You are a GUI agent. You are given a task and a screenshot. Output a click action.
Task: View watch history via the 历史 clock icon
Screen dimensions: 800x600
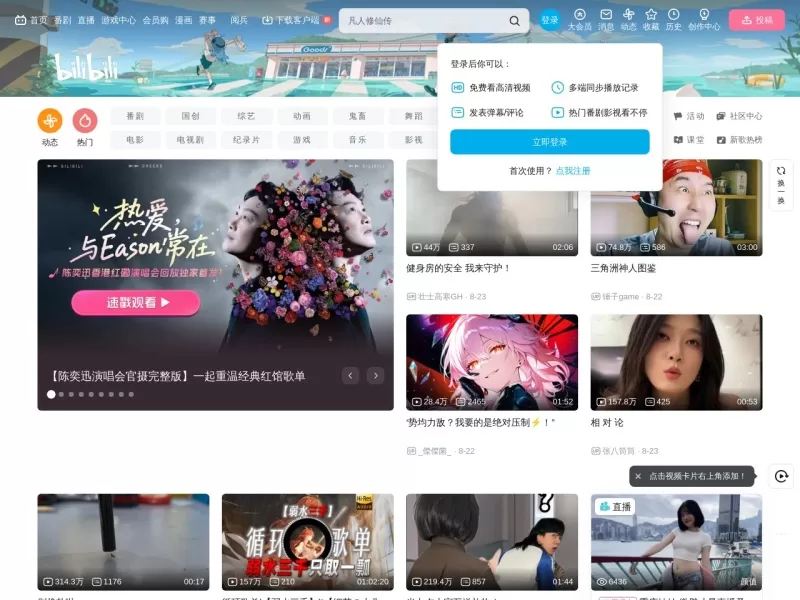tap(673, 14)
